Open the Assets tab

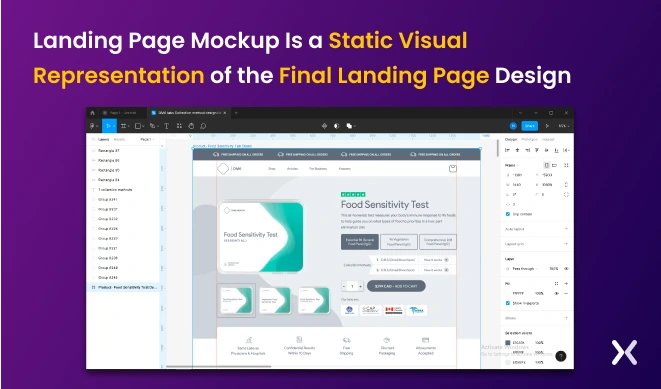(x=120, y=139)
